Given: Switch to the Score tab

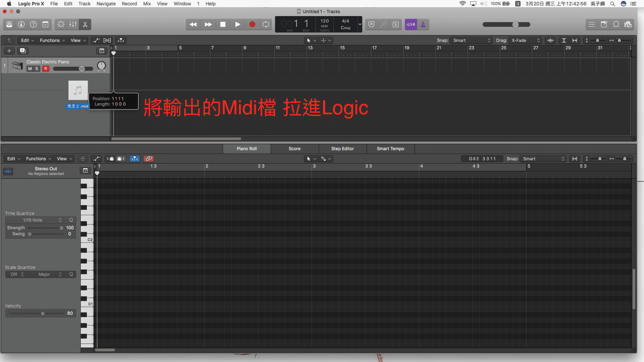Looking at the screenshot, I should tap(295, 149).
